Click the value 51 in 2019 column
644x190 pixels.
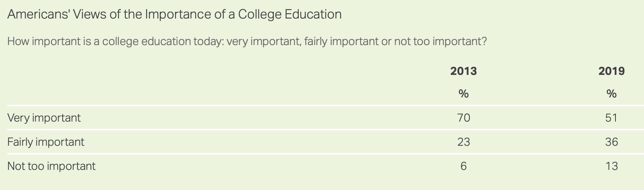[x=611, y=118]
